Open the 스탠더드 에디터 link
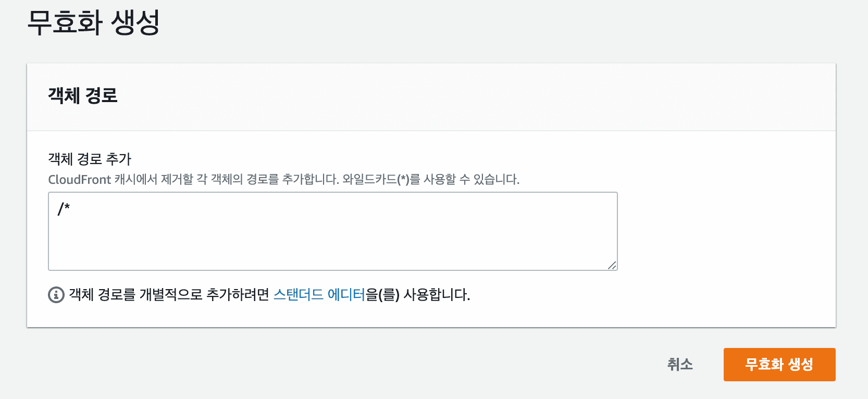Image resolution: width=868 pixels, height=399 pixels. pyautogui.click(x=319, y=295)
